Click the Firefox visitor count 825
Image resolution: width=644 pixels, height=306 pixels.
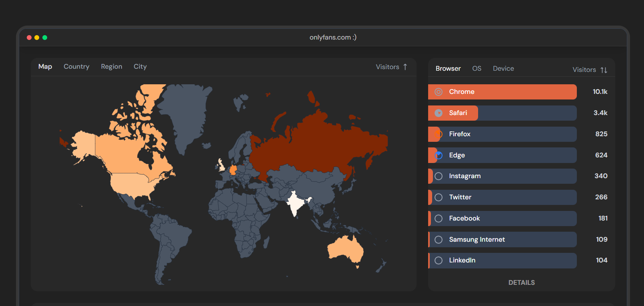pos(601,134)
